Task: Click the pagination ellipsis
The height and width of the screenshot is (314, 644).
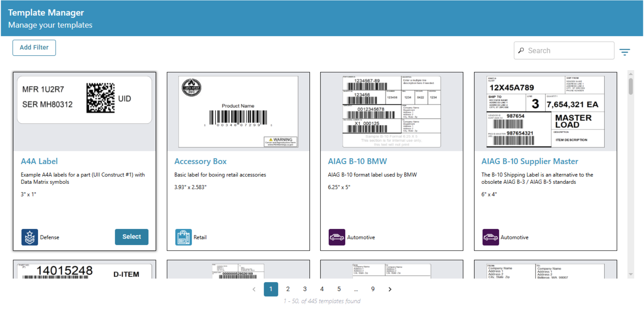Action: point(356,290)
